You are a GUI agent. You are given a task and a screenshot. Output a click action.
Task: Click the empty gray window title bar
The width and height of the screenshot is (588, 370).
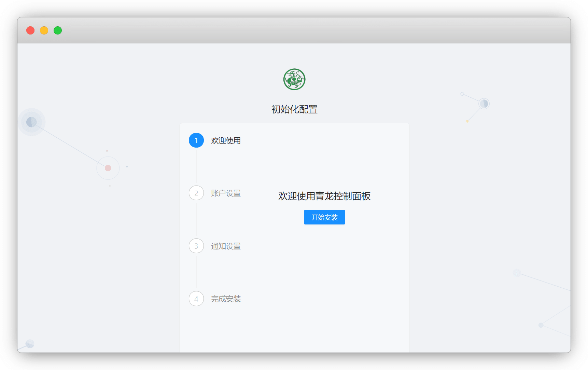(x=294, y=30)
